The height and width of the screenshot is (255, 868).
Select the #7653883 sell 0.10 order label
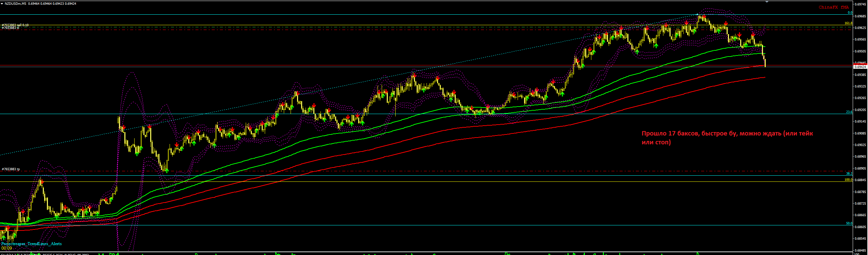pos(15,25)
